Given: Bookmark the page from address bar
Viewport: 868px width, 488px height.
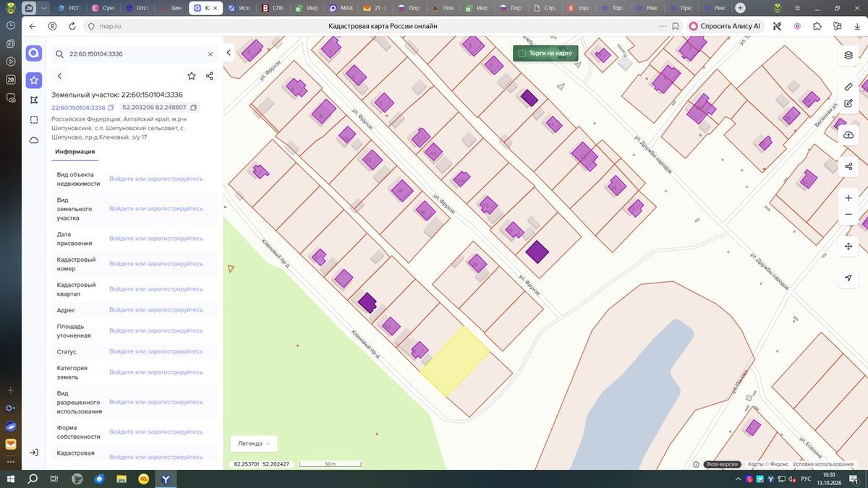Looking at the screenshot, I should click(x=675, y=26).
